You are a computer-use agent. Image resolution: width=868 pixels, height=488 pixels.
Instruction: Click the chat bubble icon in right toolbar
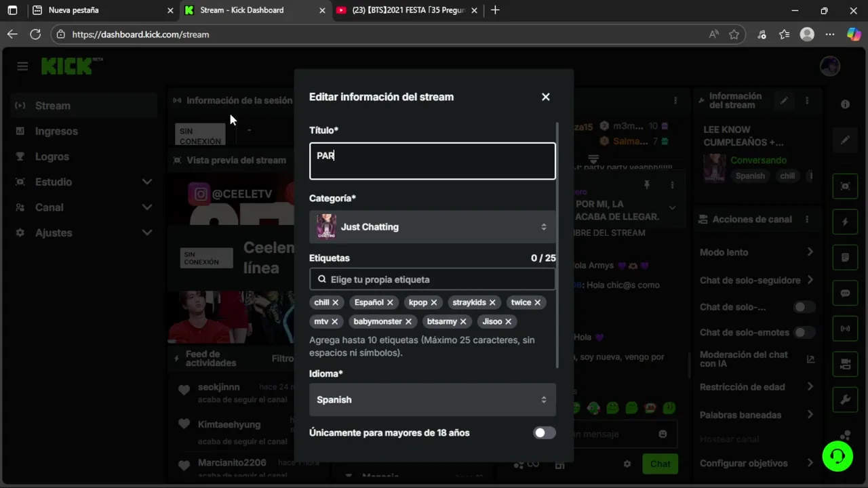[x=845, y=293]
